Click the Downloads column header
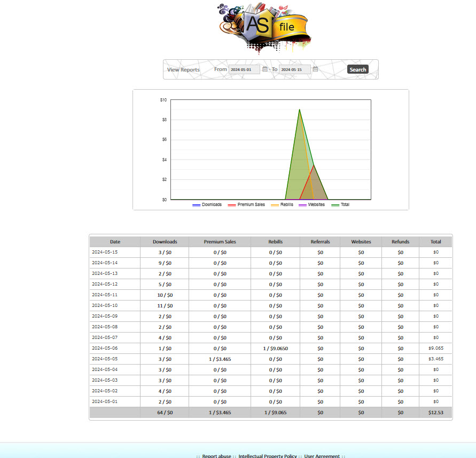 (x=165, y=242)
